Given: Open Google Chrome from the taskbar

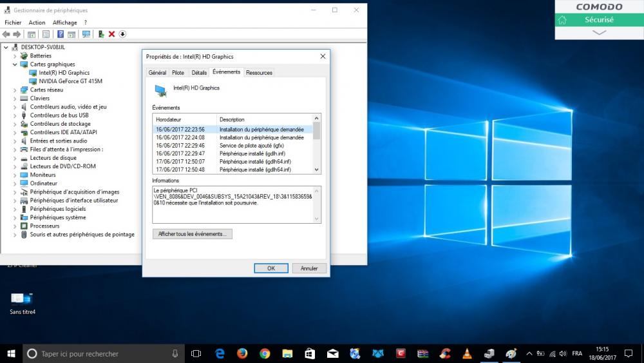Looking at the screenshot, I should pyautogui.click(x=265, y=353).
